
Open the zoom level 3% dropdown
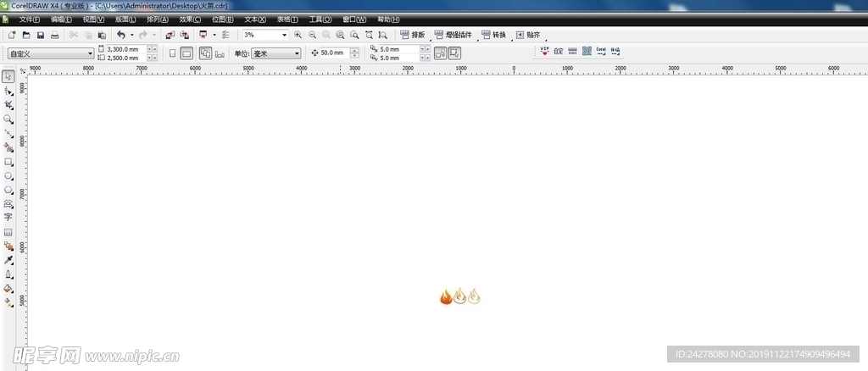click(x=285, y=35)
